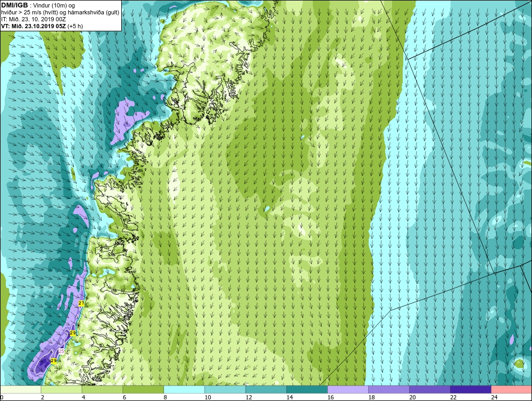
Task: Click the turquoise 10–12 legend swatch
Action: [225, 389]
